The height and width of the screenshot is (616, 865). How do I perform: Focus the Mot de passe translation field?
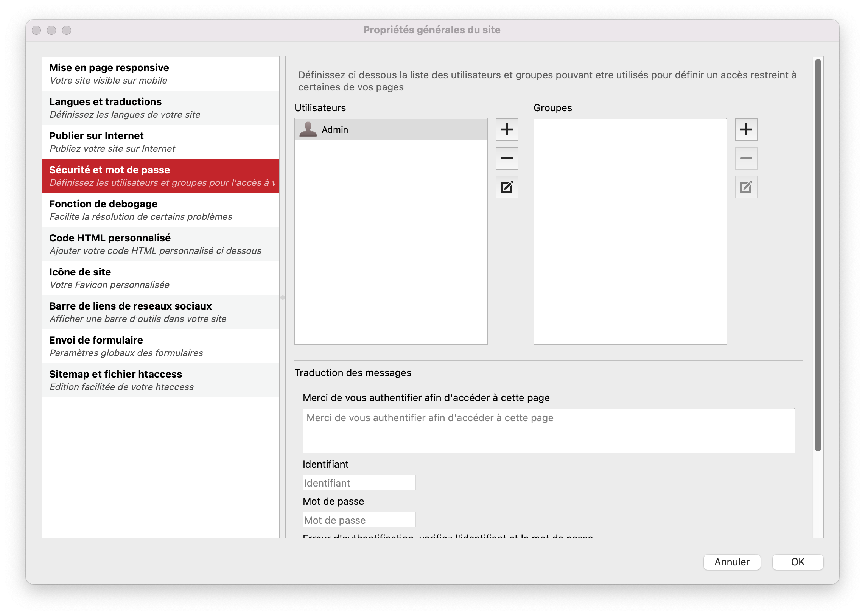coord(359,520)
